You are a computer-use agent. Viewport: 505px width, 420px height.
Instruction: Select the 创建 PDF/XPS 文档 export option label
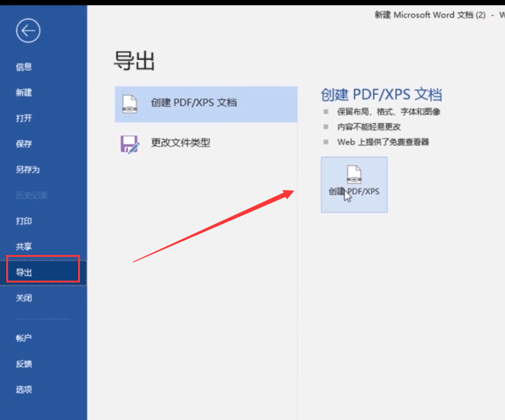click(x=194, y=103)
